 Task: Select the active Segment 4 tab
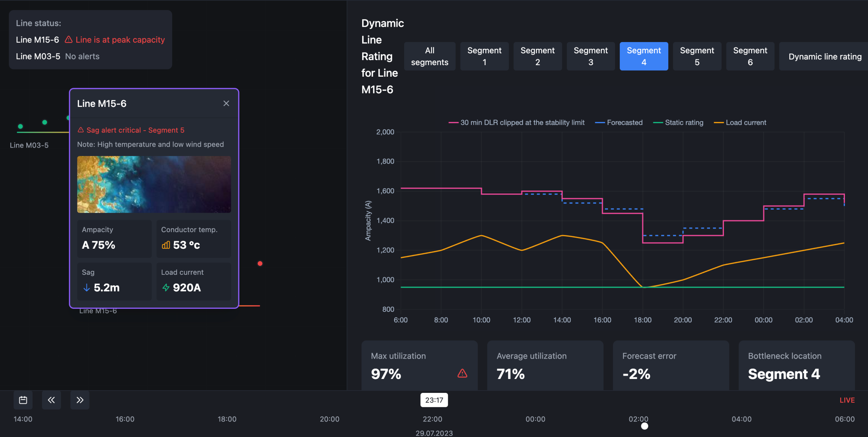(644, 56)
